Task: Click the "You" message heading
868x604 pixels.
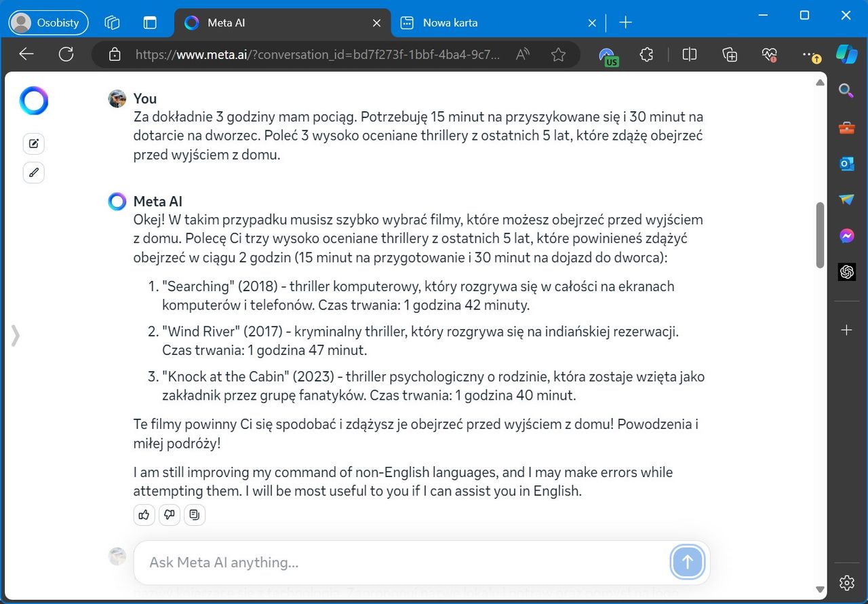Action: pos(145,98)
